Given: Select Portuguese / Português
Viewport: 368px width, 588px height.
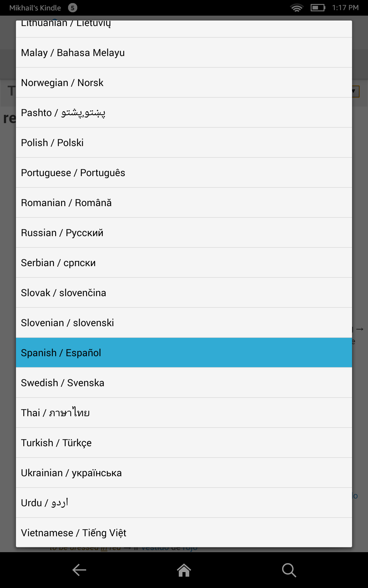Looking at the screenshot, I should (184, 172).
